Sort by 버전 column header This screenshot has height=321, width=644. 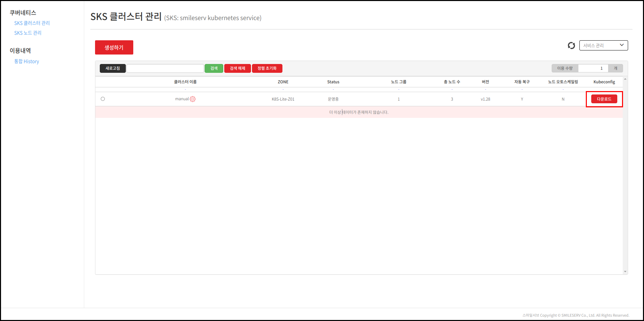point(485,82)
